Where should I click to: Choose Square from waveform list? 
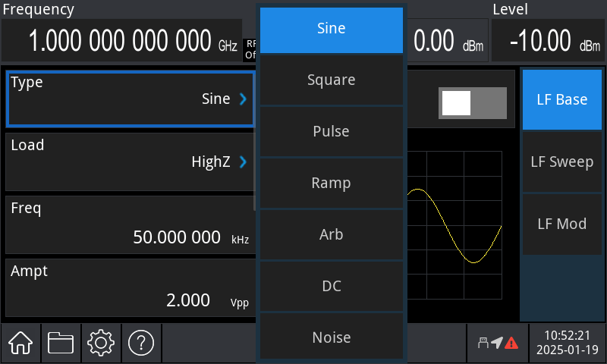(x=332, y=80)
